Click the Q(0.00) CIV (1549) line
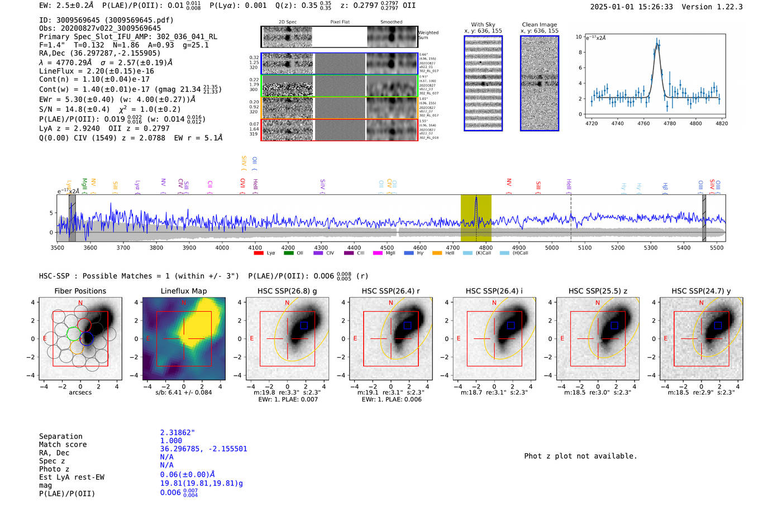 tap(131, 138)
